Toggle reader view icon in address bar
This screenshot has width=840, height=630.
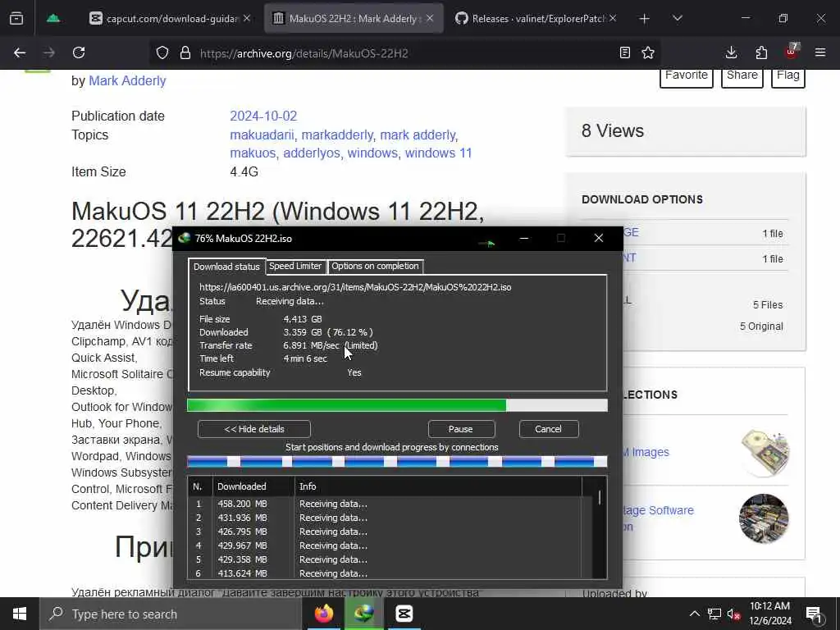[624, 52]
